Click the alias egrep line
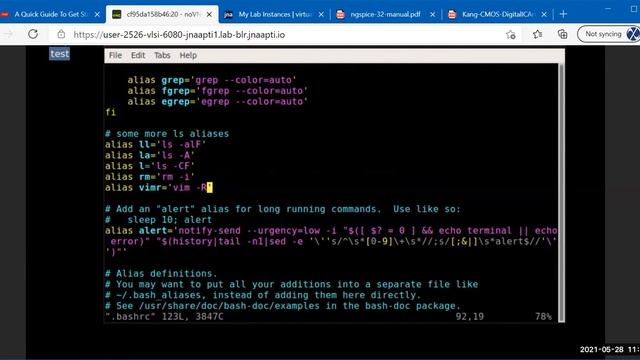Image resolution: width=640 pixels, height=360 pixels. click(218, 102)
